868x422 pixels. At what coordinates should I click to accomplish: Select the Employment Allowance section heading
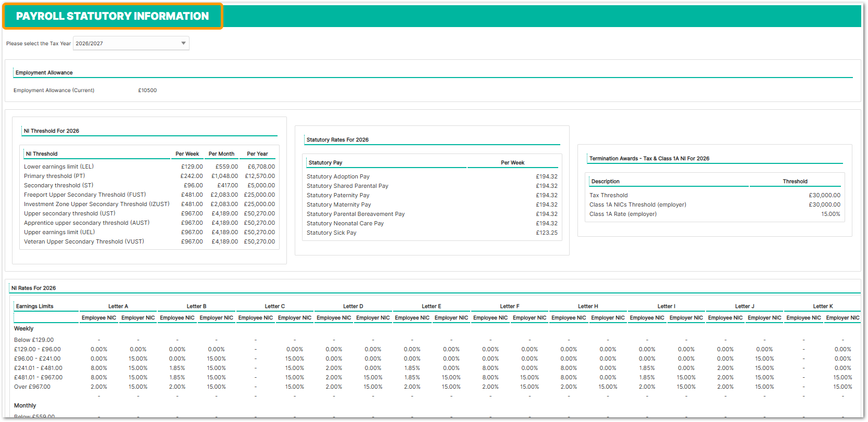pyautogui.click(x=44, y=73)
